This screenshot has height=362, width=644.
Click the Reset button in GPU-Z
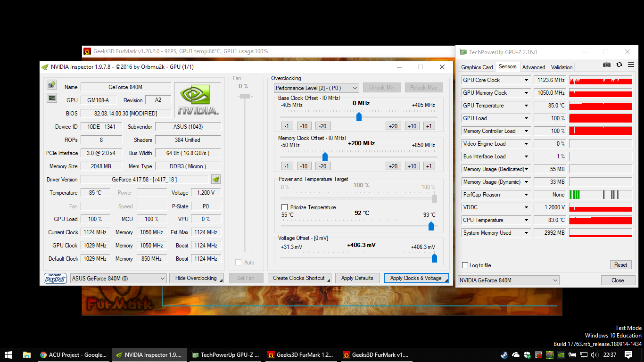(620, 265)
